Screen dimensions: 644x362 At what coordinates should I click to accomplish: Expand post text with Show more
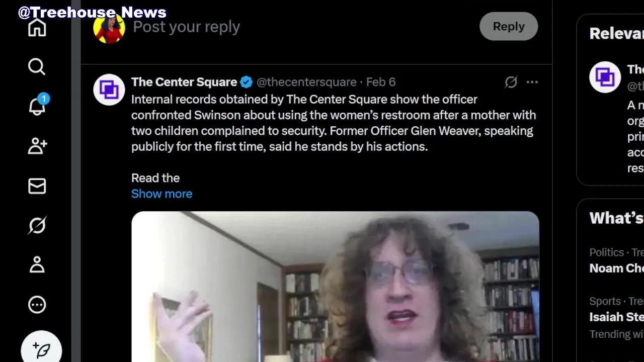coord(162,194)
